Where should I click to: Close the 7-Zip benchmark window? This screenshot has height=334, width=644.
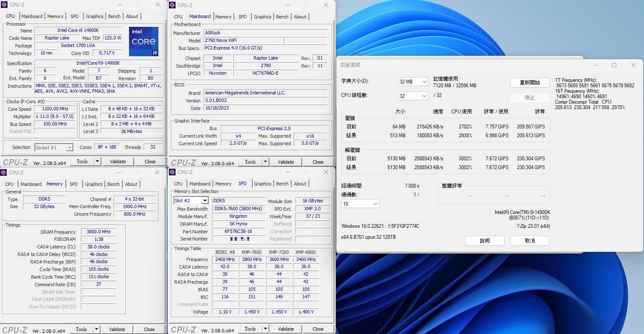[633, 65]
